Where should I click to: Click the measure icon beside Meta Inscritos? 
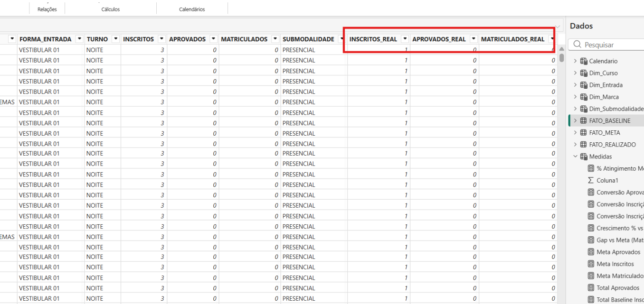click(x=591, y=264)
